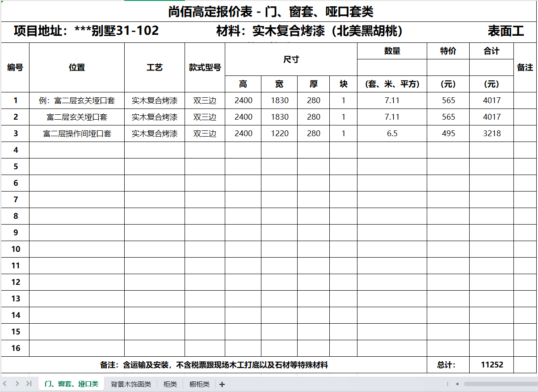
Task: Select the 备注 footer note about 含运输及安装
Action: click(x=214, y=365)
